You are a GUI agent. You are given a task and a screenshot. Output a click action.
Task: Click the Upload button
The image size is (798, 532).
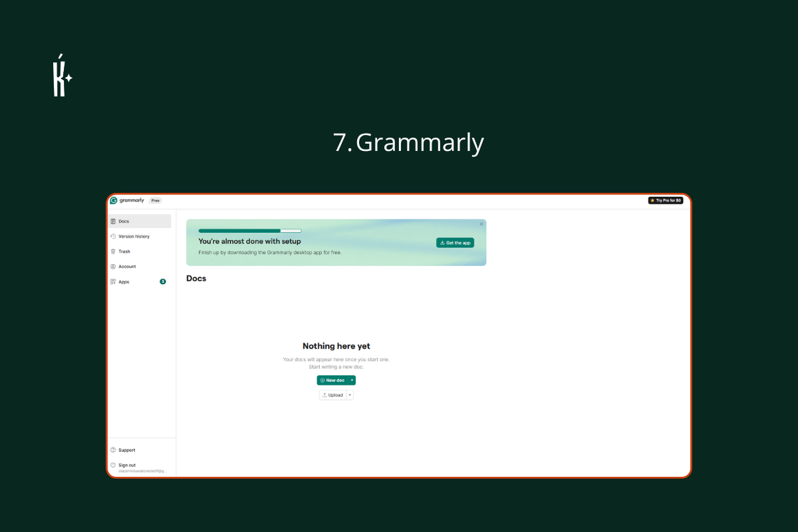[332, 395]
